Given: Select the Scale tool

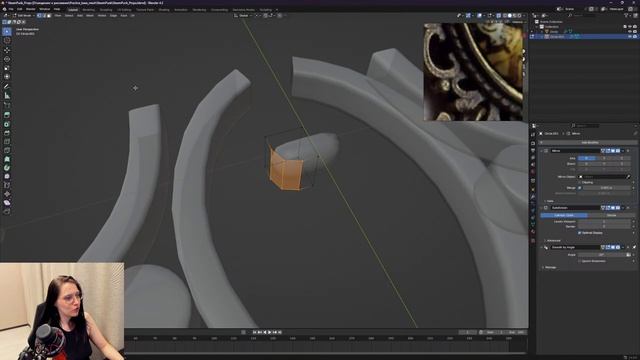Looking at the screenshot, I should (x=7, y=68).
